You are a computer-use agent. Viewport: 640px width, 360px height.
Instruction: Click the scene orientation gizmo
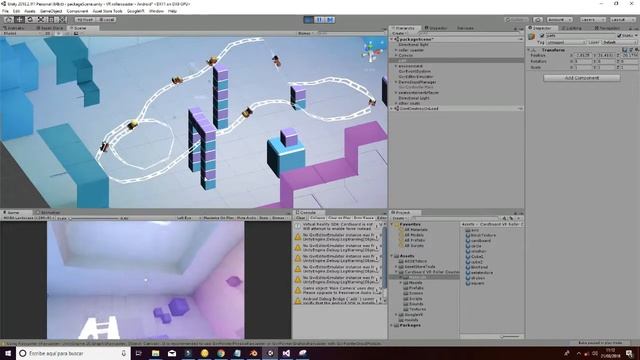click(371, 52)
